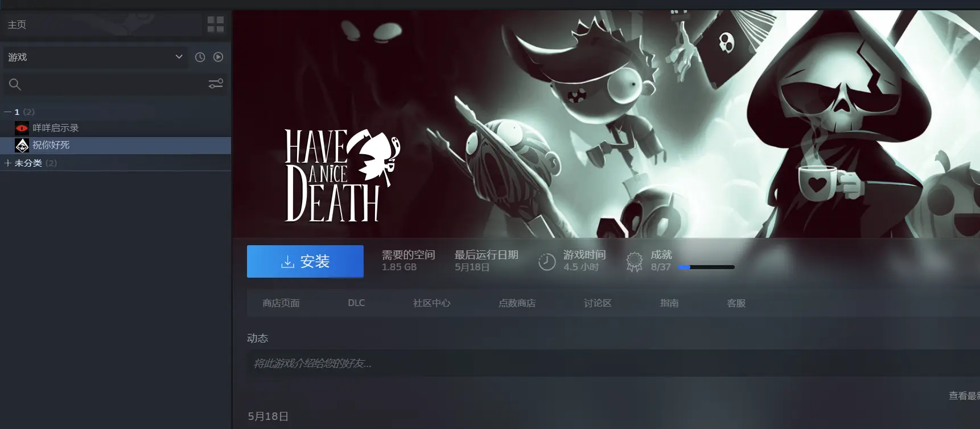Open the 社区中心 tab

(432, 303)
